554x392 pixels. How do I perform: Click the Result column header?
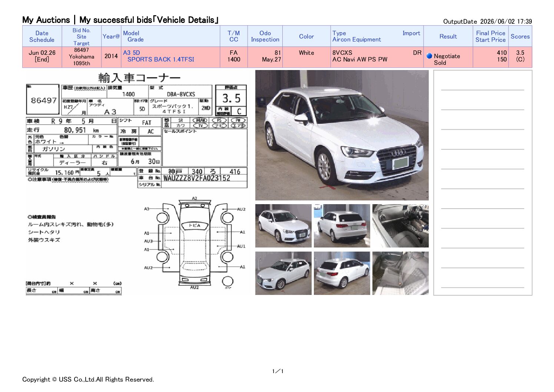point(448,36)
